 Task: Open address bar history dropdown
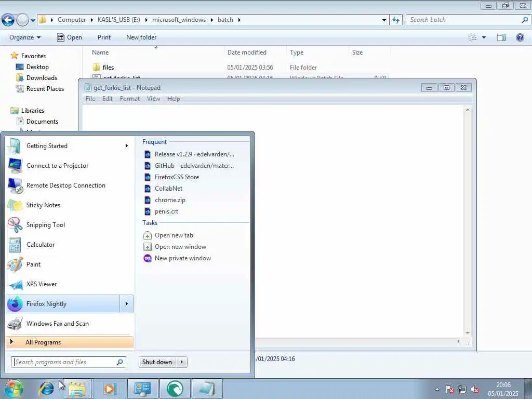point(384,20)
